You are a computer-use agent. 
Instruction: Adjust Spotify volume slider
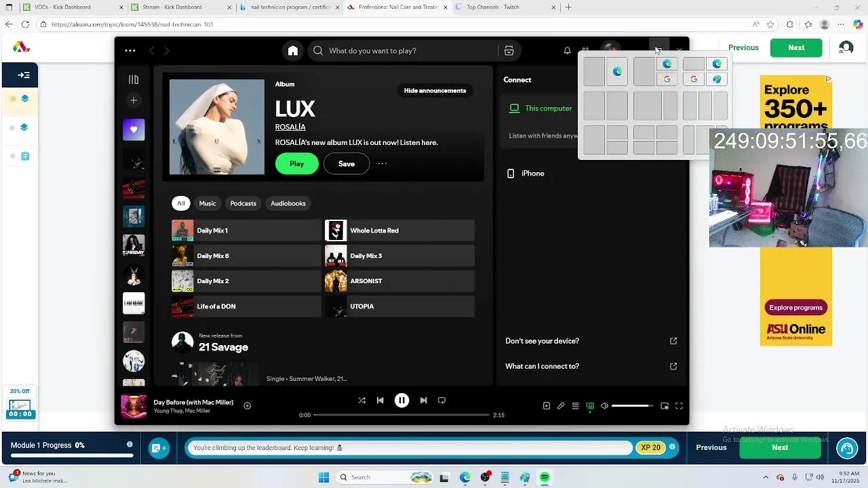pyautogui.click(x=632, y=406)
